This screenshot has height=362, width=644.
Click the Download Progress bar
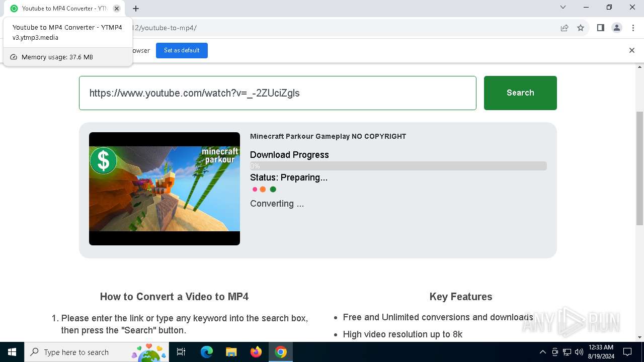(398, 166)
